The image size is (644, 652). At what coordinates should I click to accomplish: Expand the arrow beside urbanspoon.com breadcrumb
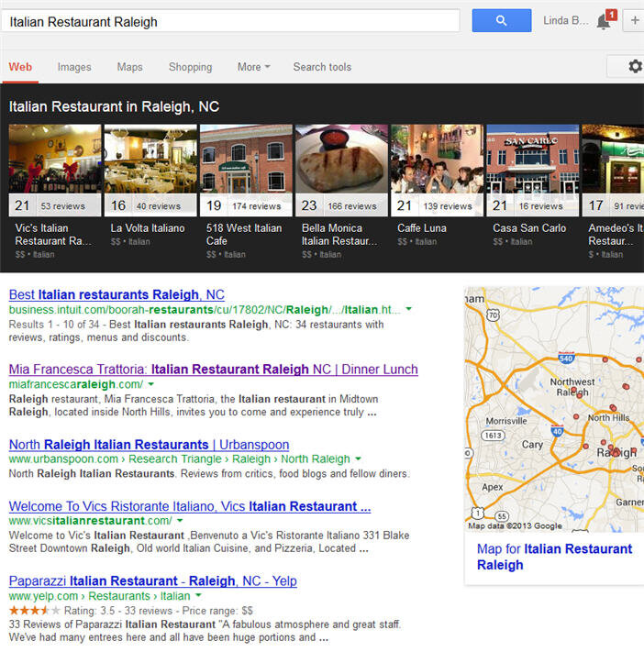(358, 459)
